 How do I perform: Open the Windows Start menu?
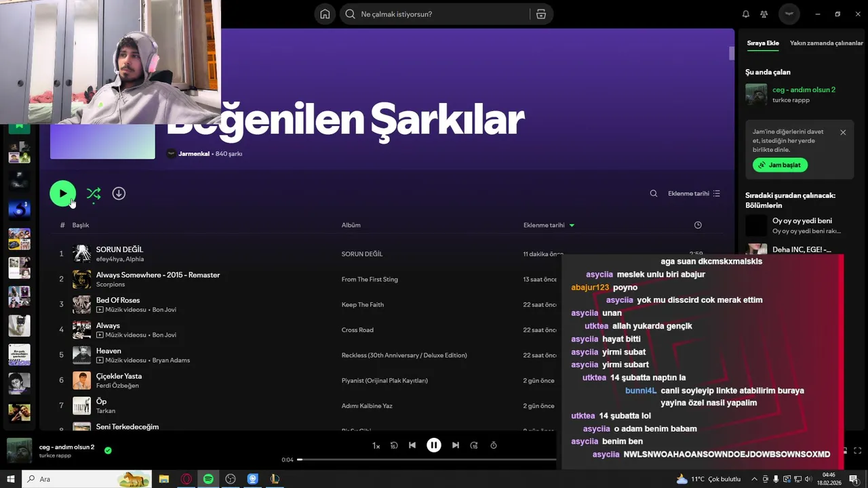(11, 479)
